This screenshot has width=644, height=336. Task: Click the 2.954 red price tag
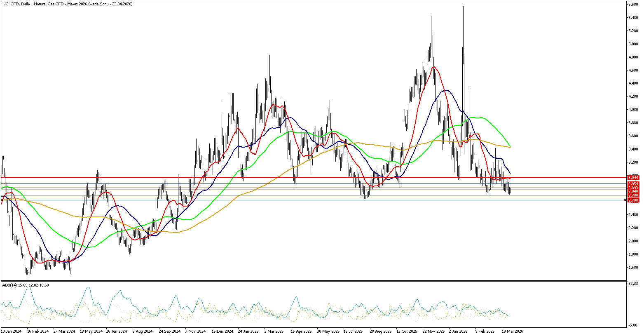coord(633,183)
